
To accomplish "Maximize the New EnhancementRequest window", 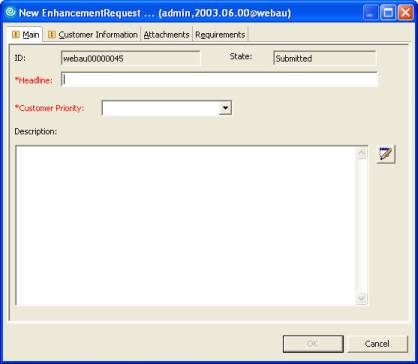I will tap(388, 13).
